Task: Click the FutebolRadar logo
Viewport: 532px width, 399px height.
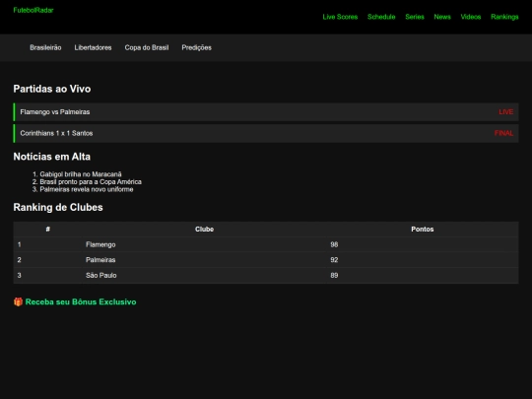Action: click(x=33, y=10)
